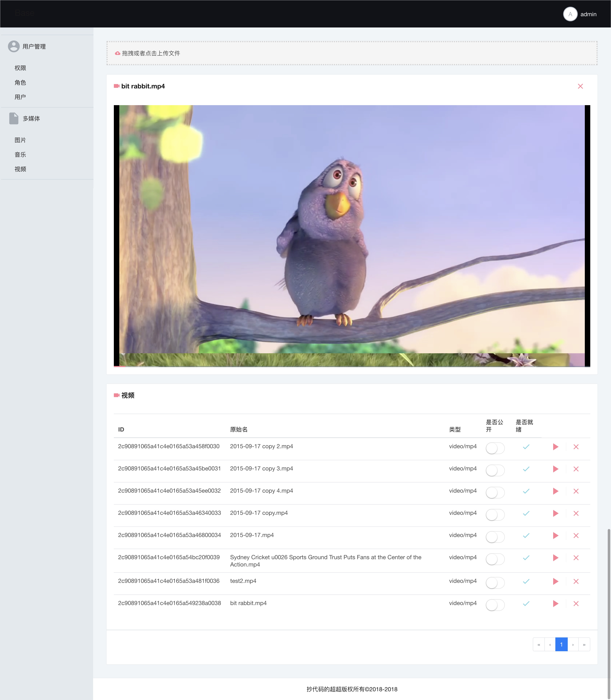The image size is (611, 700).
Task: Close the bit rabbit.mp4 player panel
Action: (580, 86)
